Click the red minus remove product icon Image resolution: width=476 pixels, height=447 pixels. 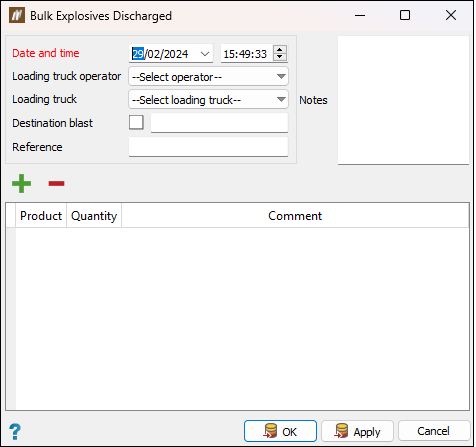[x=56, y=183]
